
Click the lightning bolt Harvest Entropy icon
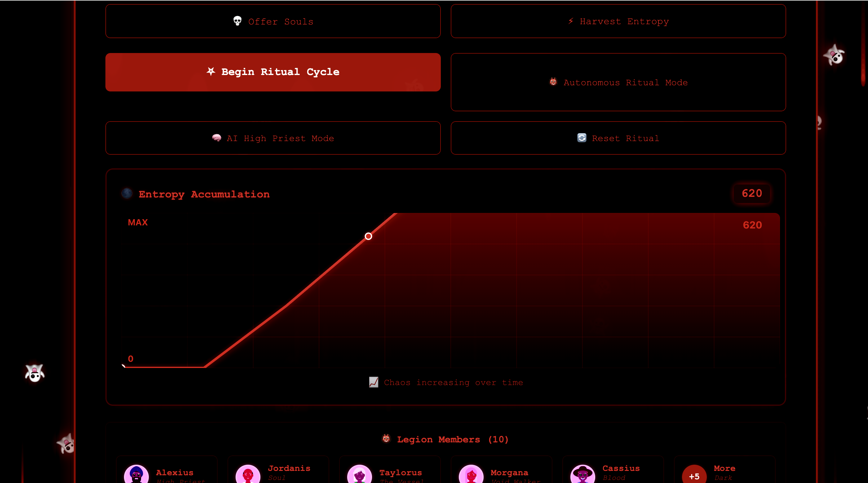point(571,21)
